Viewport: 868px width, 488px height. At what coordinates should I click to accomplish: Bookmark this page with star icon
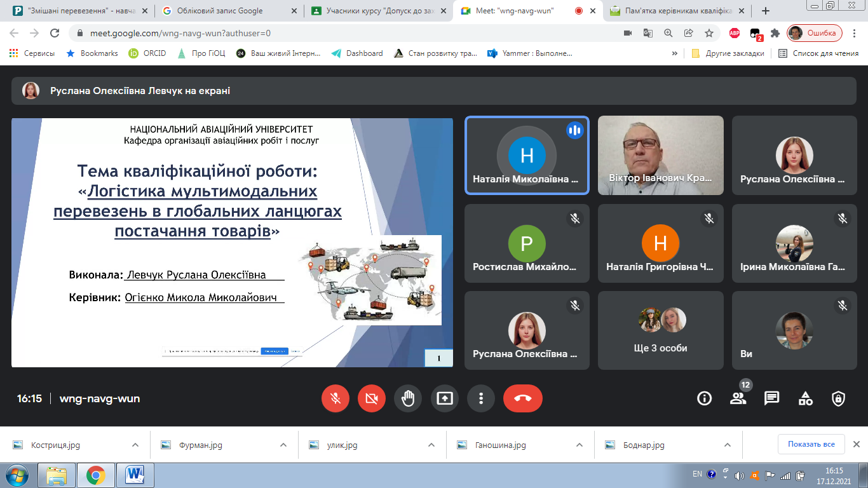click(709, 33)
